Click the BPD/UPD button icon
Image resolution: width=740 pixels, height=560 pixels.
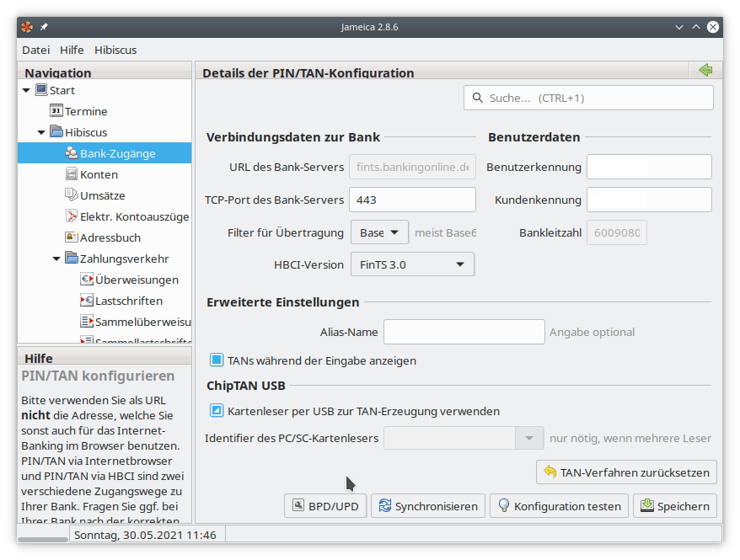tap(298, 505)
